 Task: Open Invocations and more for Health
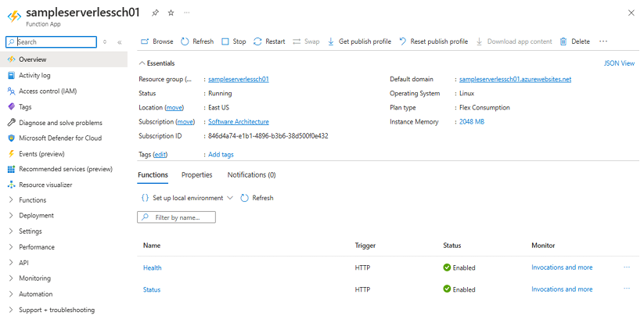click(562, 267)
